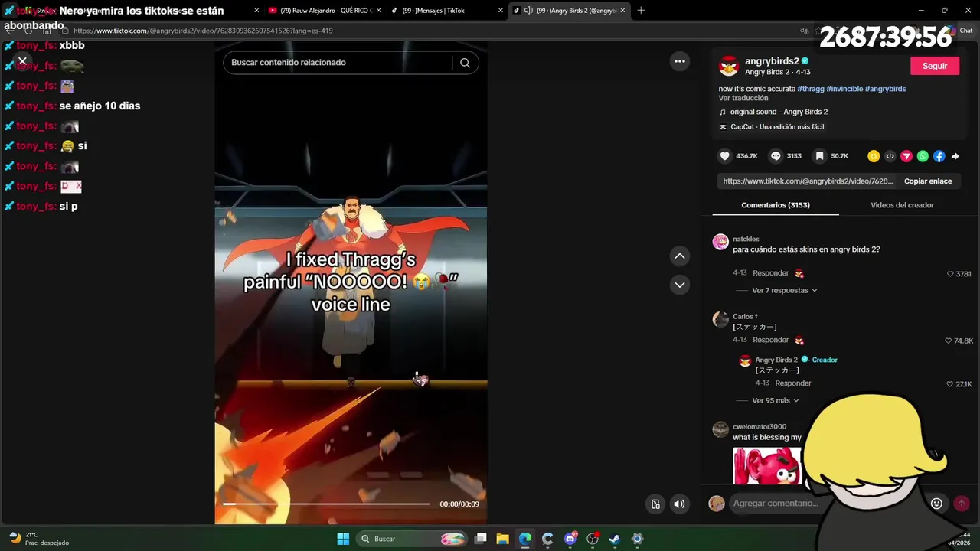This screenshot has height=551, width=980.
Task: Expand Ver 7 respuestas under natckles
Action: [x=785, y=291]
